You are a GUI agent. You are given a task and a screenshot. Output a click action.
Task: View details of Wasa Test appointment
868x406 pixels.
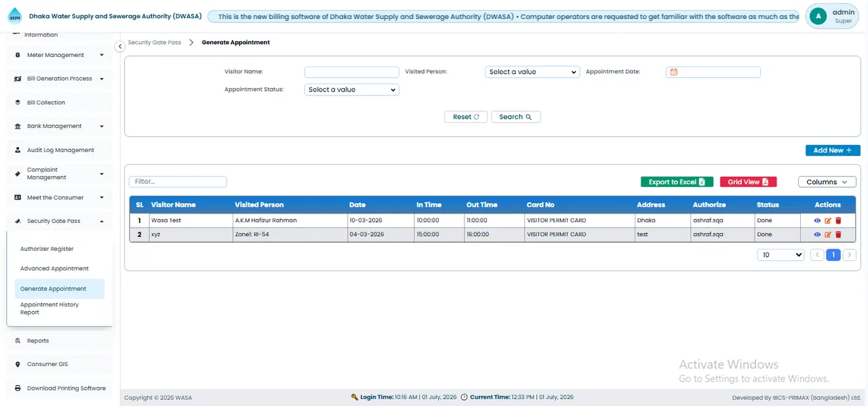817,220
